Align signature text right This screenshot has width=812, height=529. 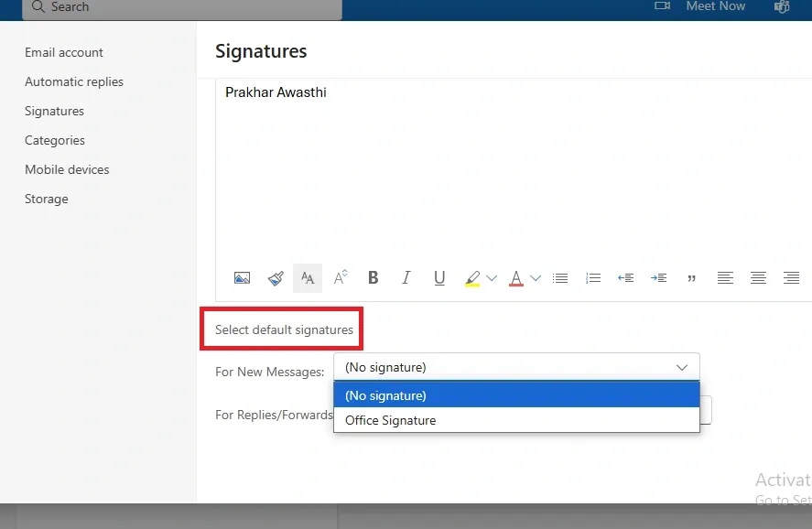tap(791, 278)
